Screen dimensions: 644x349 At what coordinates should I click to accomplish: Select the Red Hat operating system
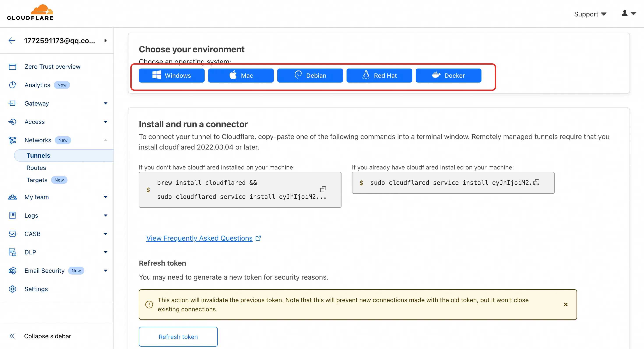379,76
